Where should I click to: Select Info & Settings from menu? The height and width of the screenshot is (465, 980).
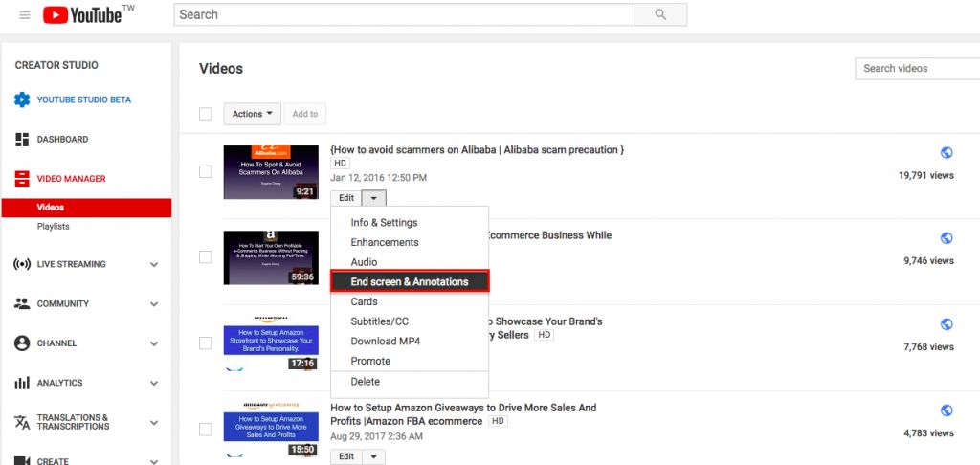point(410,223)
